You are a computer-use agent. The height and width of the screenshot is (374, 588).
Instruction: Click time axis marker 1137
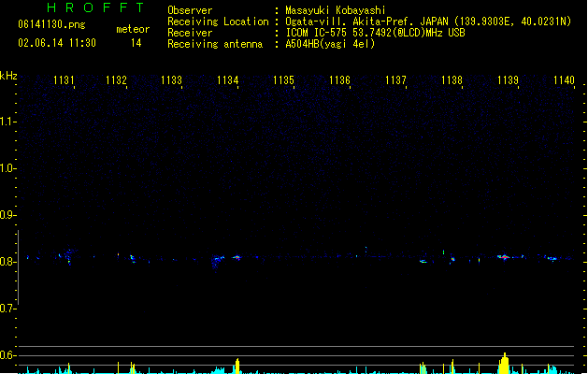395,80
